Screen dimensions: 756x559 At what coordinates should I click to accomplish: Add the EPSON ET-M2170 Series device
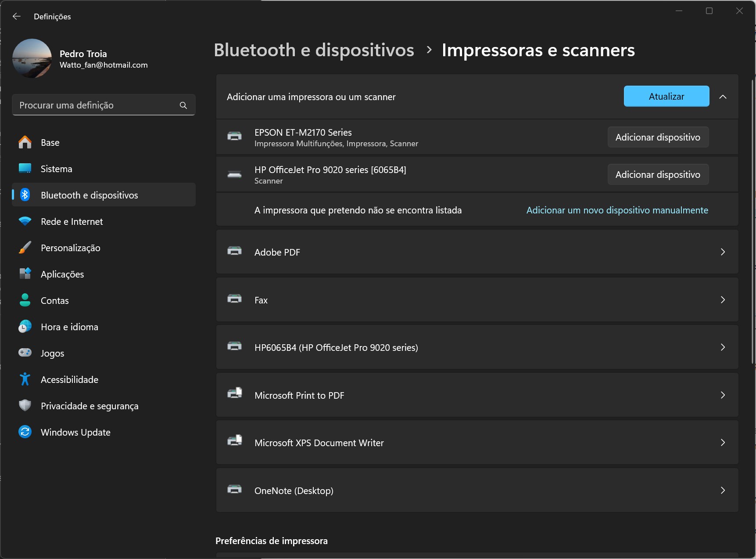[657, 137]
